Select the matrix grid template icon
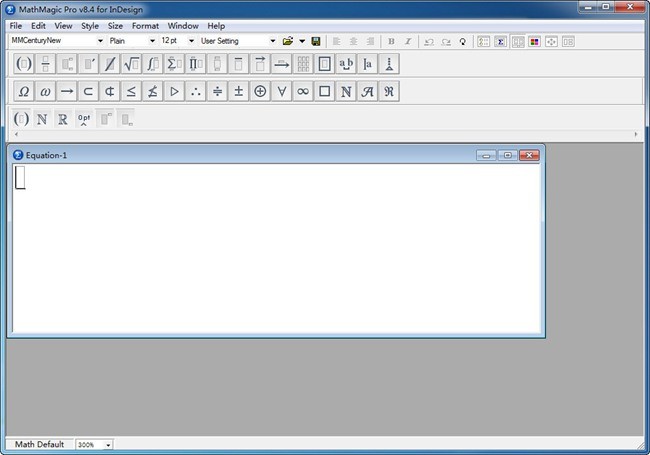Image resolution: width=650 pixels, height=455 pixels. click(303, 64)
